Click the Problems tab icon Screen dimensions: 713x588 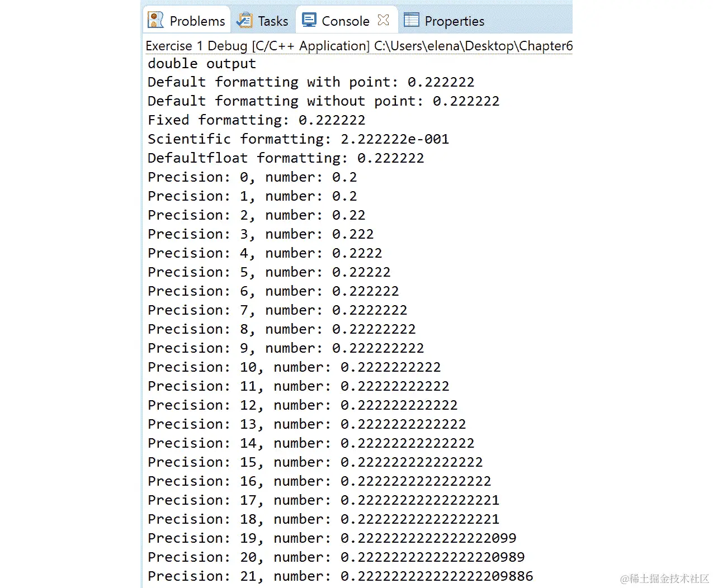click(x=155, y=20)
